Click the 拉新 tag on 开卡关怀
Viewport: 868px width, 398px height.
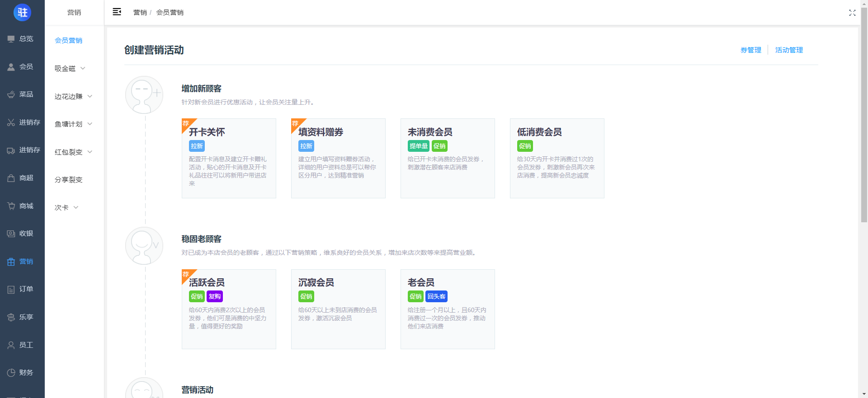[197, 146]
